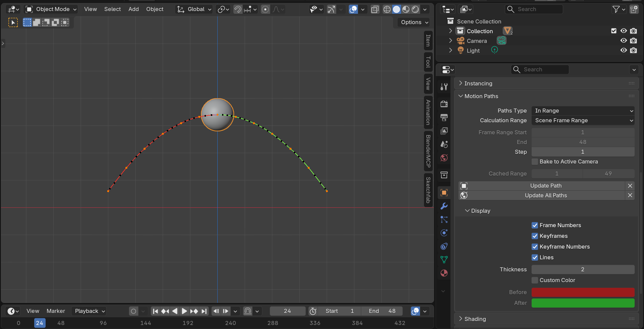Open the Collection properties tab
Screen dimensions: 644x329
point(444,175)
